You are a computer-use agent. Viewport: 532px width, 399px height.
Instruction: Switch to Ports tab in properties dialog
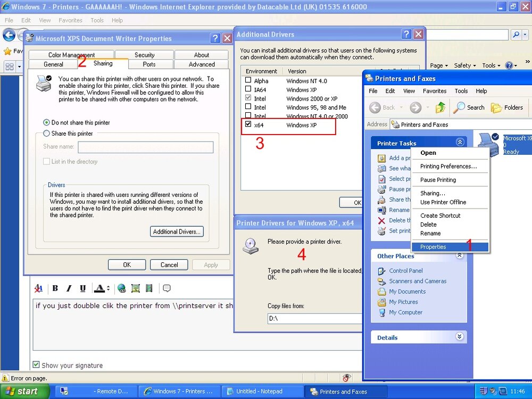pyautogui.click(x=149, y=64)
